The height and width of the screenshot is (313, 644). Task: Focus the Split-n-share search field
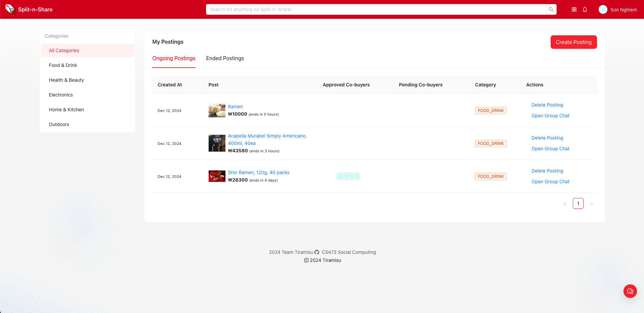click(376, 9)
